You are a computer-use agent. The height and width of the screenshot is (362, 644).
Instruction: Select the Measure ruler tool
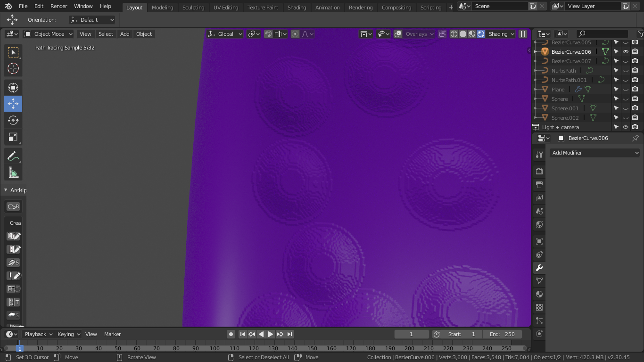[13, 173]
